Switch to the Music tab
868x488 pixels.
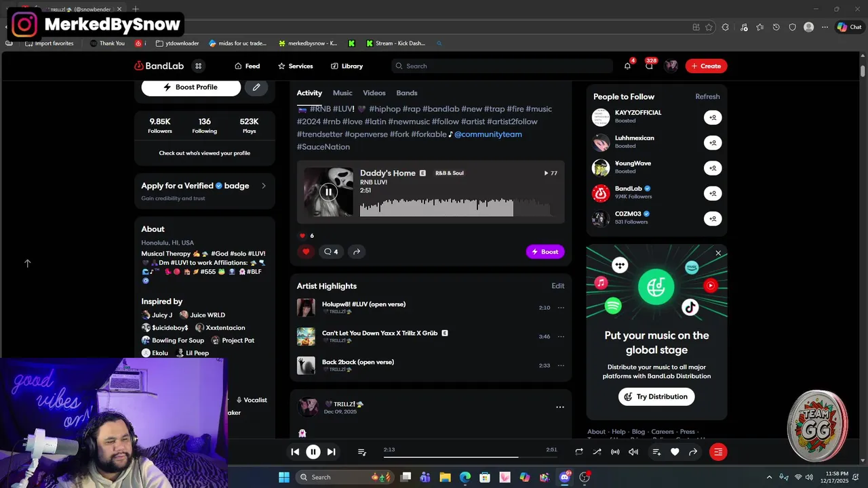click(342, 93)
